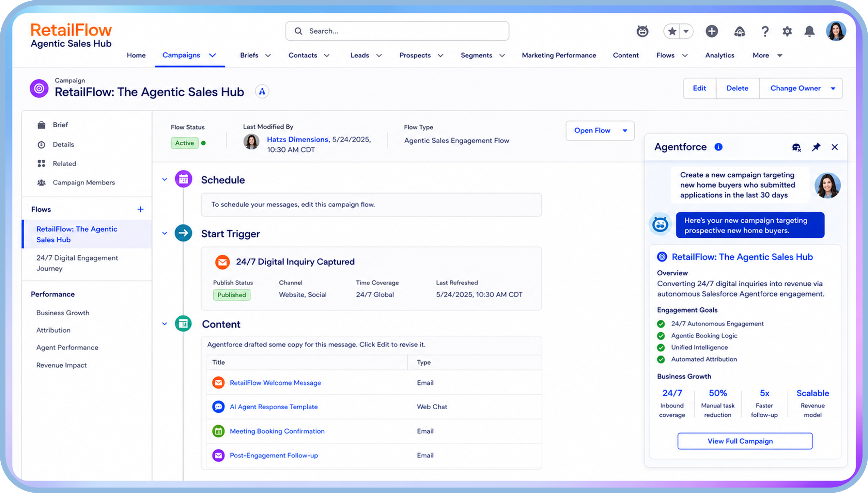The height and width of the screenshot is (493, 868).
Task: Expand the Briefs tab chevron
Action: 268,55
